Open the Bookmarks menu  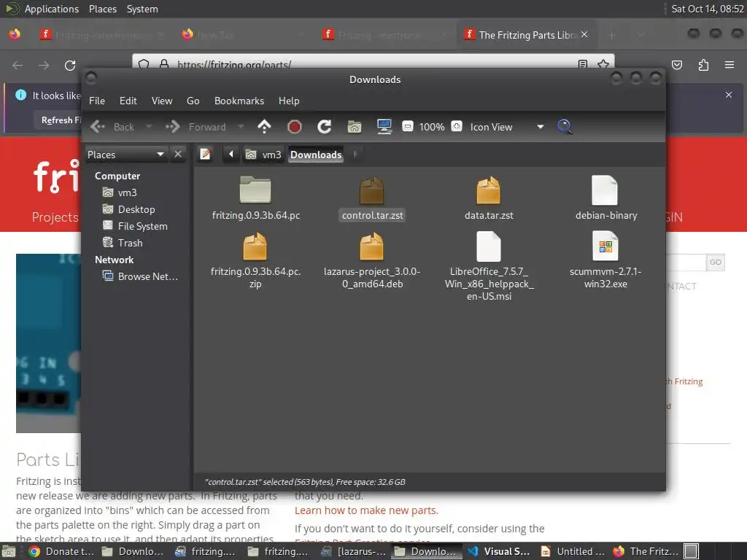pos(239,101)
